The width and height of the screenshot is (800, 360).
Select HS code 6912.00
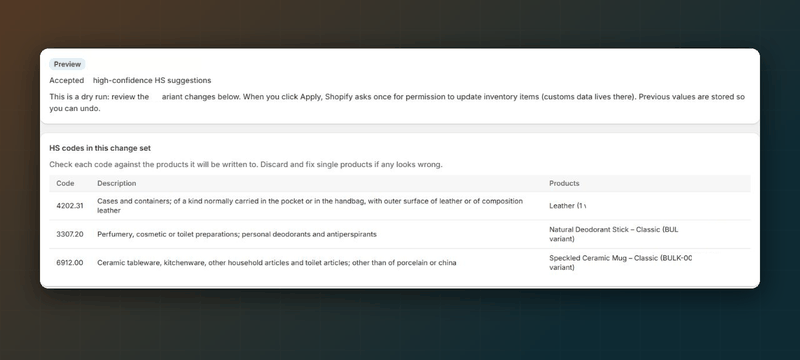point(70,263)
